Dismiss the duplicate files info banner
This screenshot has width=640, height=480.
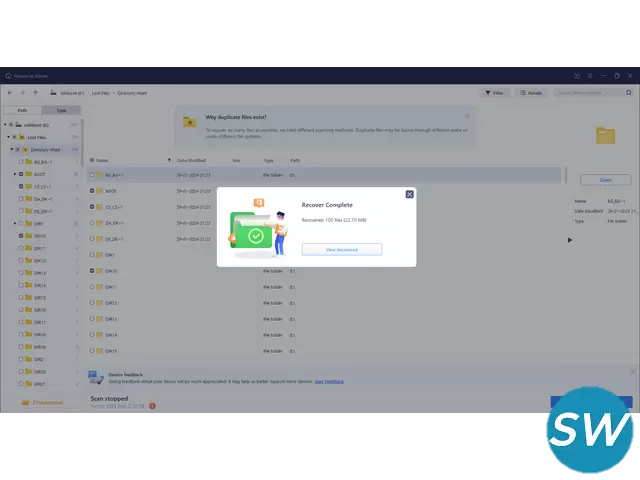click(467, 116)
